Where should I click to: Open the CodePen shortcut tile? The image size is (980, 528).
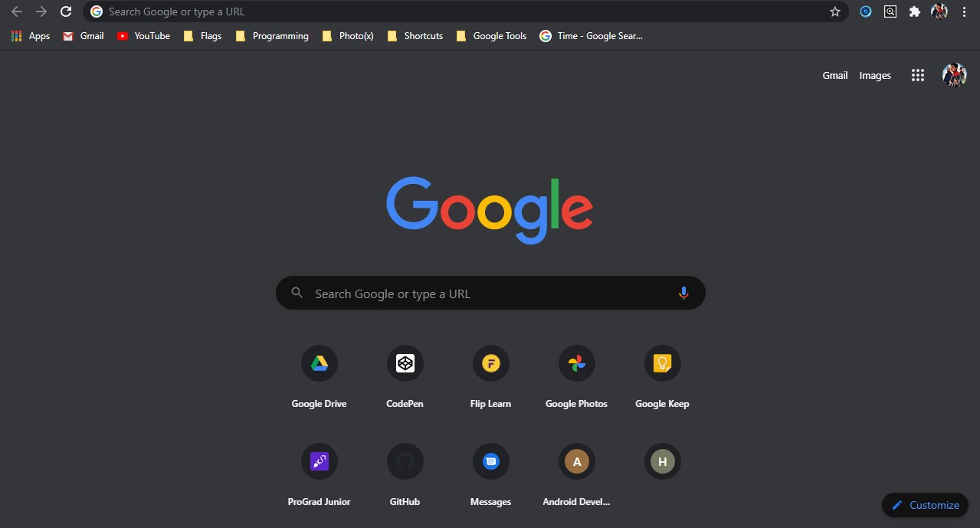coord(405,363)
